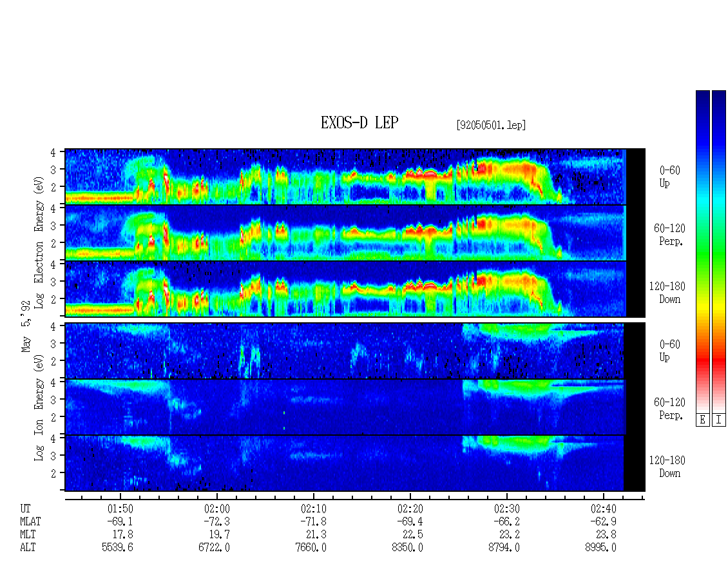Click the 02:20 UT time label
The height and width of the screenshot is (564, 728).
tap(410, 509)
